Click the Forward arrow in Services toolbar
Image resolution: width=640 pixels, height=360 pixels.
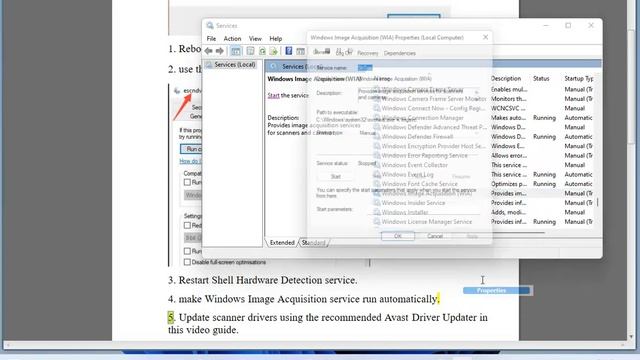tap(220, 51)
